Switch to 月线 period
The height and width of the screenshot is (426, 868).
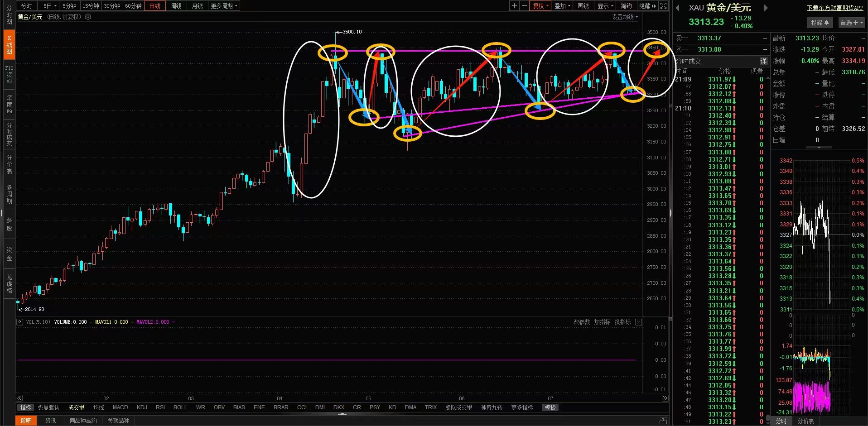coord(198,6)
